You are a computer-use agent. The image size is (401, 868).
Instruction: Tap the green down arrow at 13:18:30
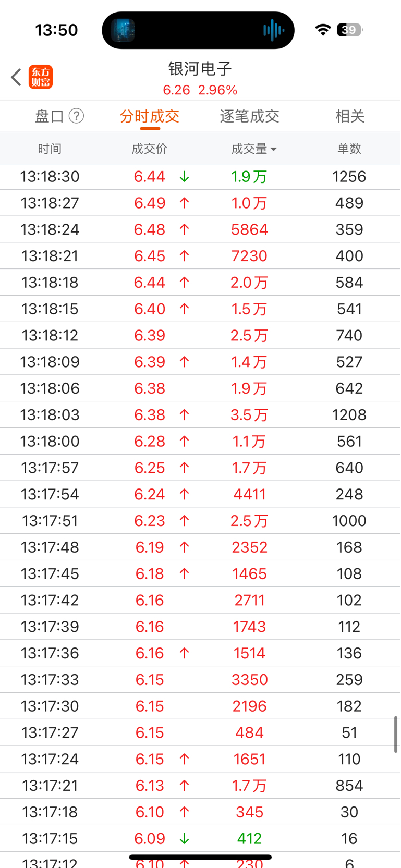pos(184,177)
